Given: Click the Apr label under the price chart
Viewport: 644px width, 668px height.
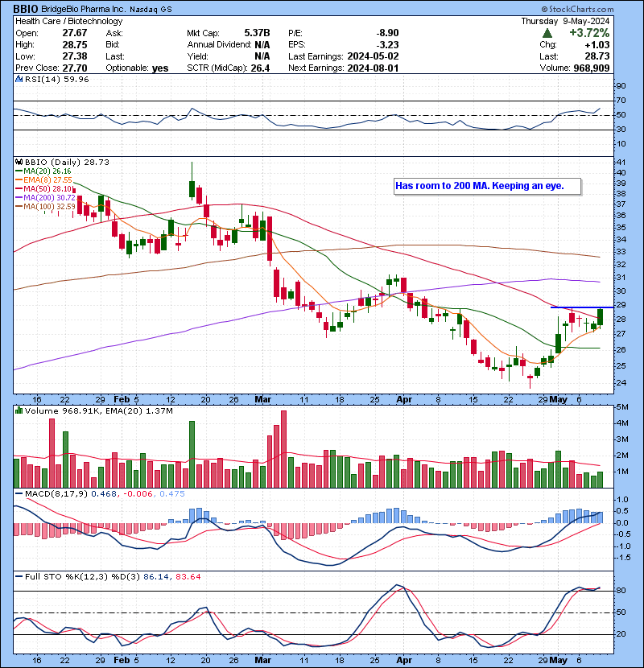Looking at the screenshot, I should (x=404, y=400).
